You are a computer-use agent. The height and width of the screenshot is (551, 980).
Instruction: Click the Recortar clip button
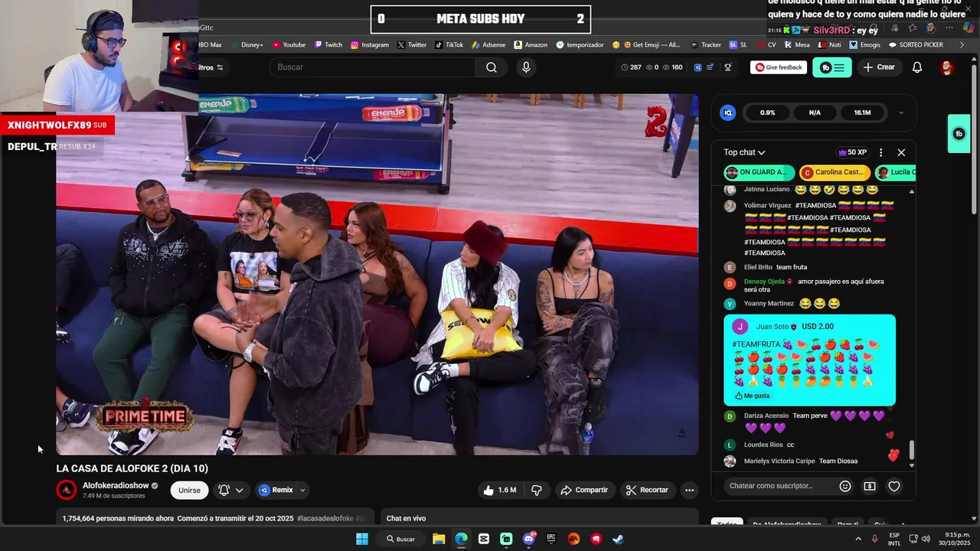click(x=647, y=490)
